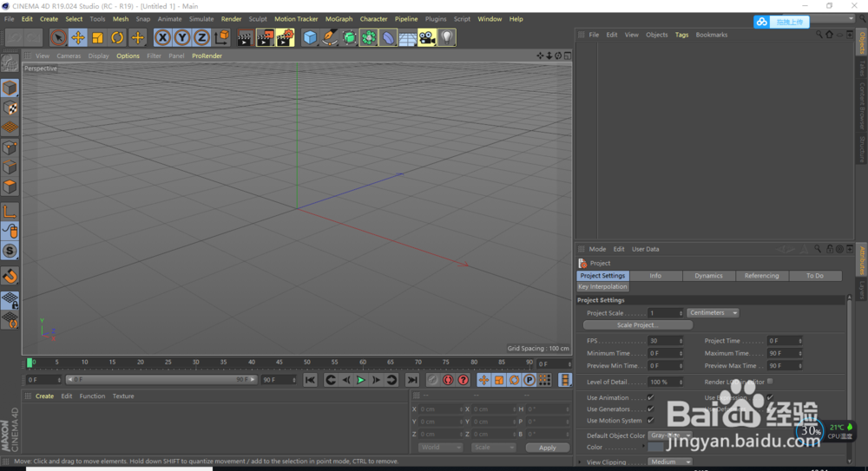The height and width of the screenshot is (471, 868).
Task: Click the timeline preview range slider
Action: [x=161, y=380]
